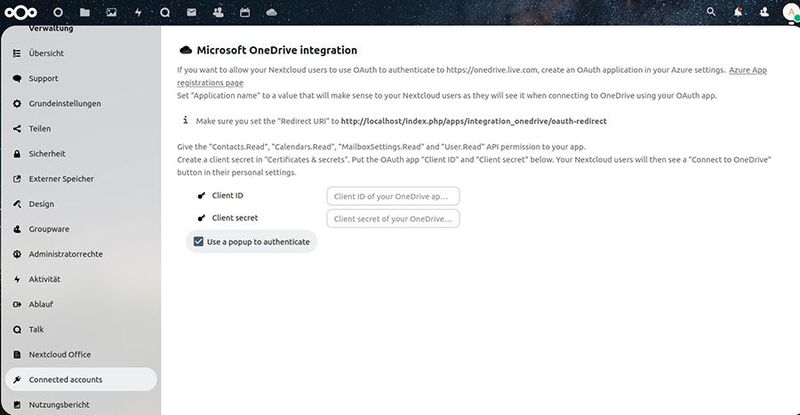Open the Teilen settings section
Viewport: 800px width, 415px height.
click(x=42, y=129)
